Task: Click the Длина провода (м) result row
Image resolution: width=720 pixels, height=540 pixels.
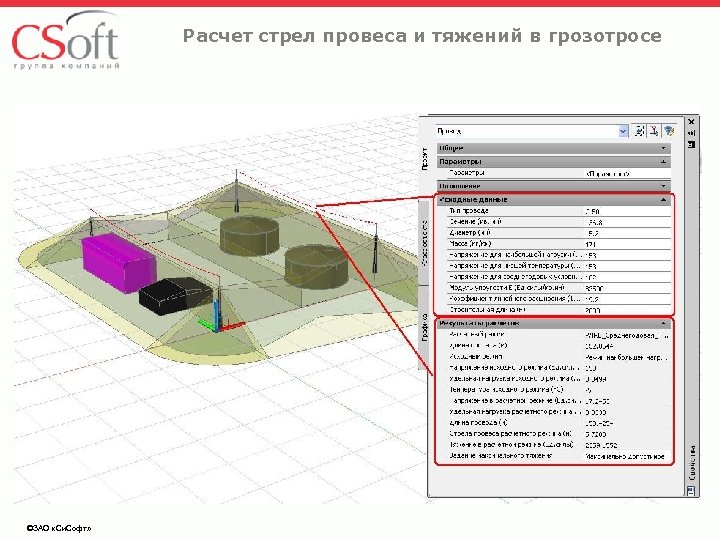Action: [558, 423]
